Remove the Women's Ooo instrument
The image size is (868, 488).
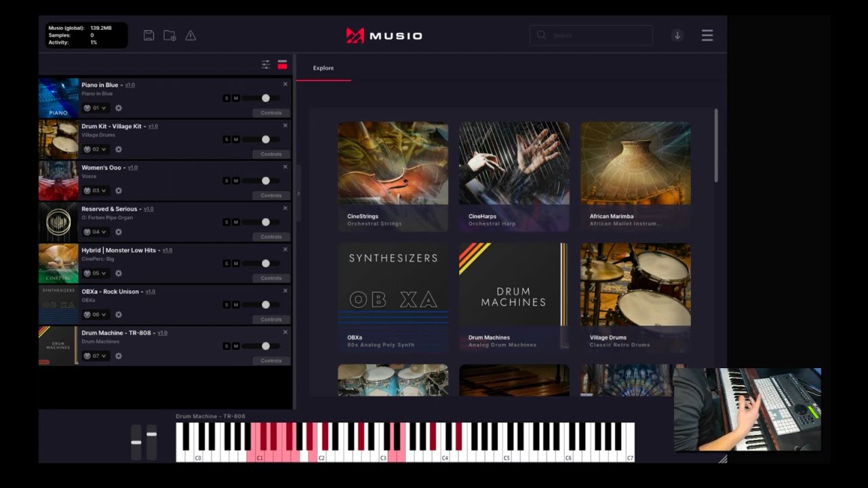[285, 167]
